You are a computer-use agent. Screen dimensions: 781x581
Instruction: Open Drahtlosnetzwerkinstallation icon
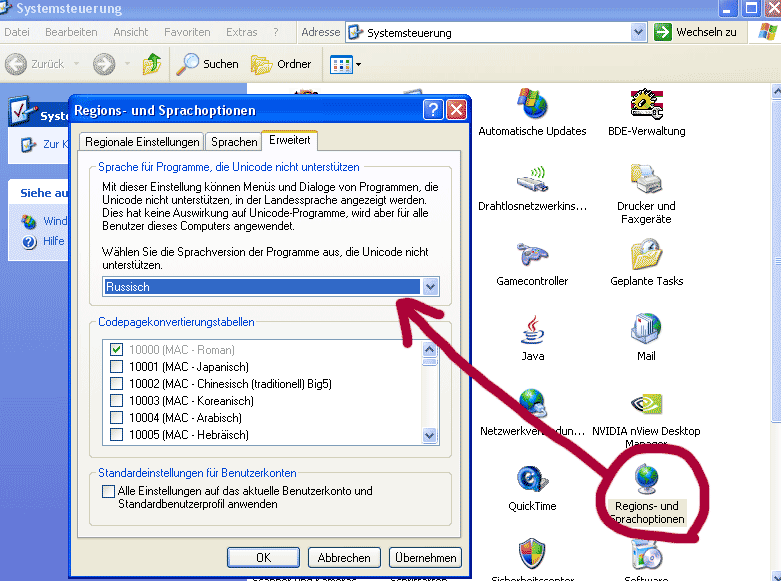click(x=532, y=179)
